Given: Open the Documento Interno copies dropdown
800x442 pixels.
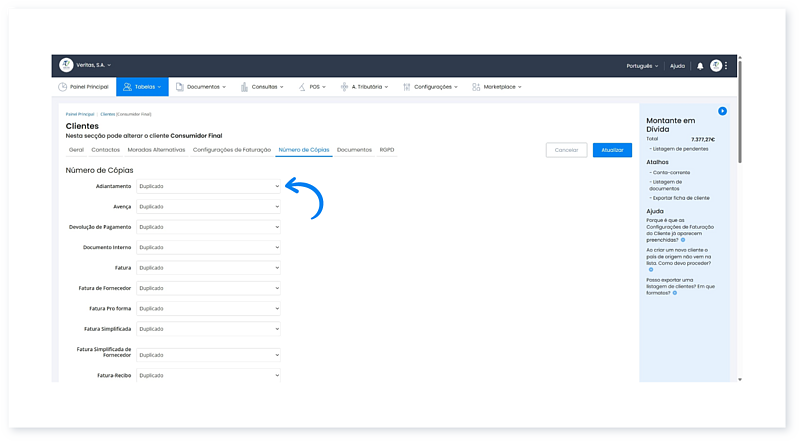Looking at the screenshot, I should [x=208, y=247].
